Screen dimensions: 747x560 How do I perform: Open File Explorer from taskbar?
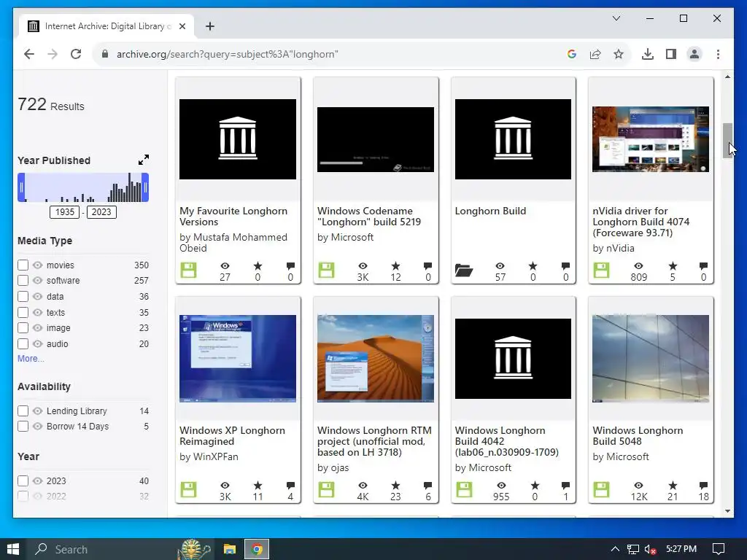tap(230, 549)
